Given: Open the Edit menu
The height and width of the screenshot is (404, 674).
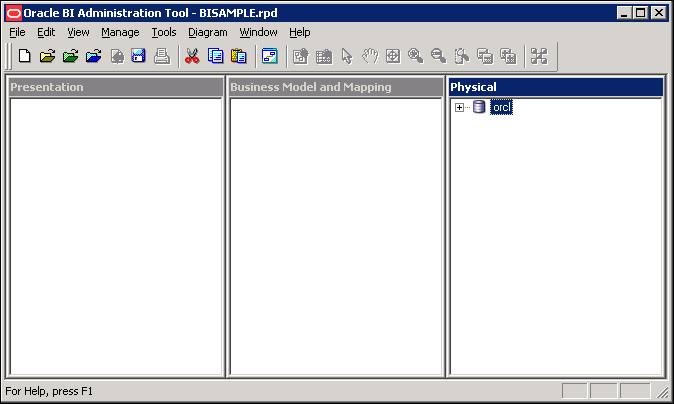Looking at the screenshot, I should [x=46, y=32].
